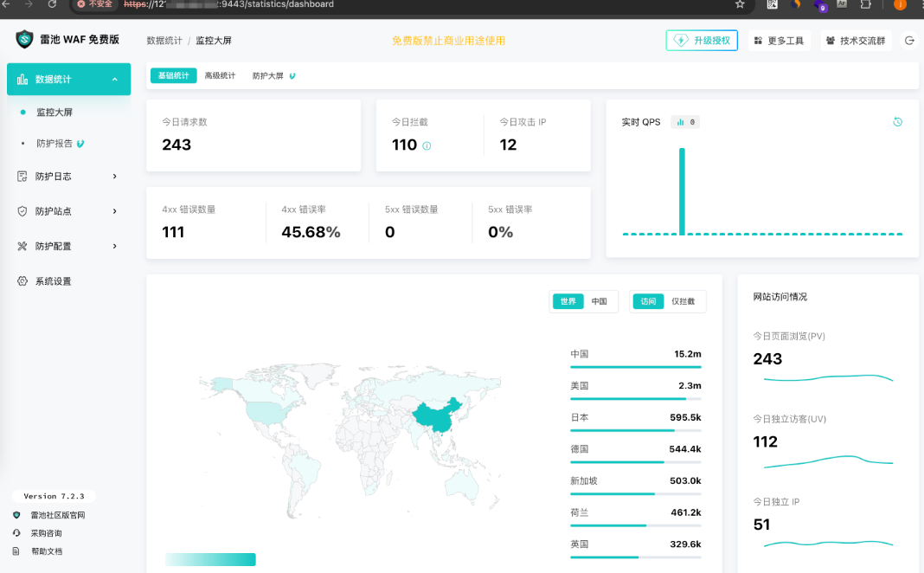Click the 今日独立访客(UV) trend line
The width and height of the screenshot is (924, 573).
(828, 461)
